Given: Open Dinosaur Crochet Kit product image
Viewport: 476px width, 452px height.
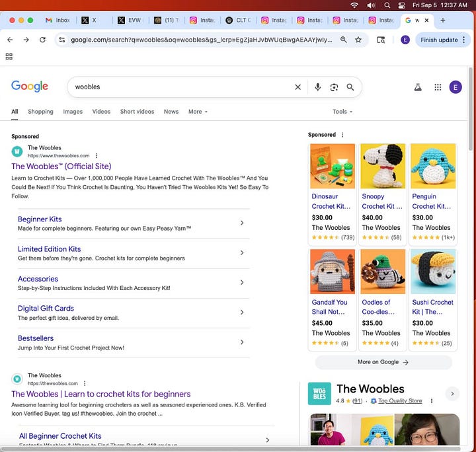Looking at the screenshot, I should [333, 167].
